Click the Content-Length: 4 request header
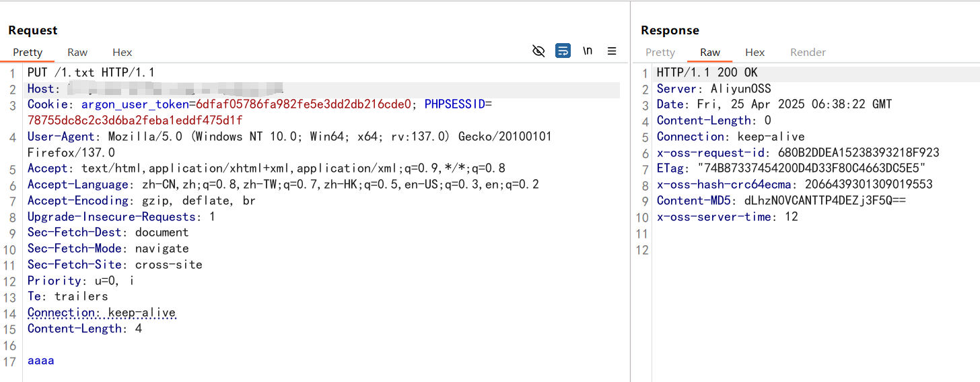This screenshot has width=980, height=382. [x=85, y=329]
